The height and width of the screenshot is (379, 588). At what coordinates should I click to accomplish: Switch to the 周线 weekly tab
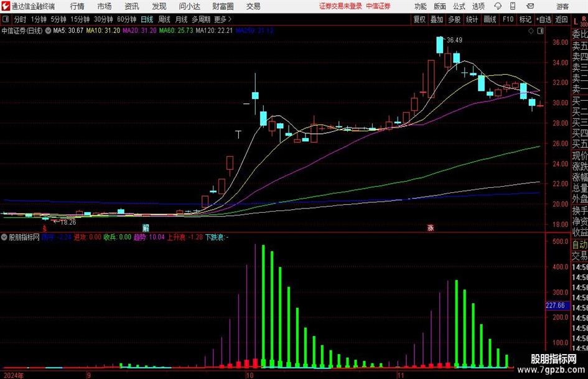pos(164,19)
